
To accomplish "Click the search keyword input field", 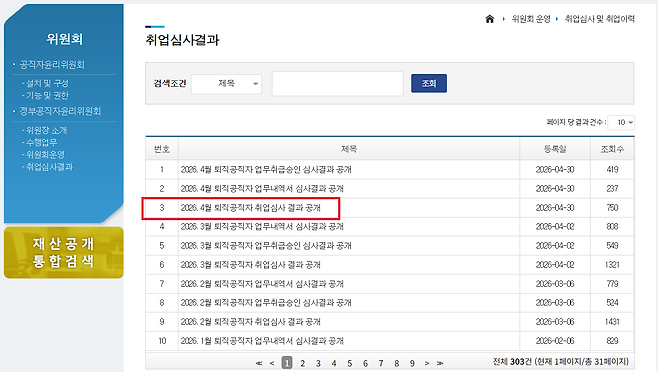I will pyautogui.click(x=338, y=84).
